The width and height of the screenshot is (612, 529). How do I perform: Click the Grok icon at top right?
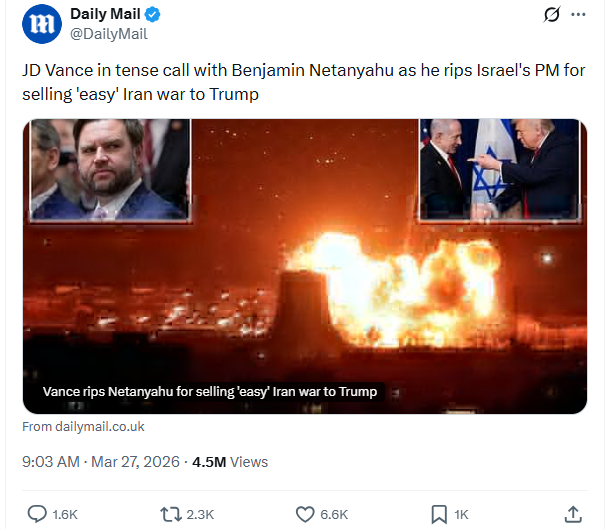tap(548, 16)
